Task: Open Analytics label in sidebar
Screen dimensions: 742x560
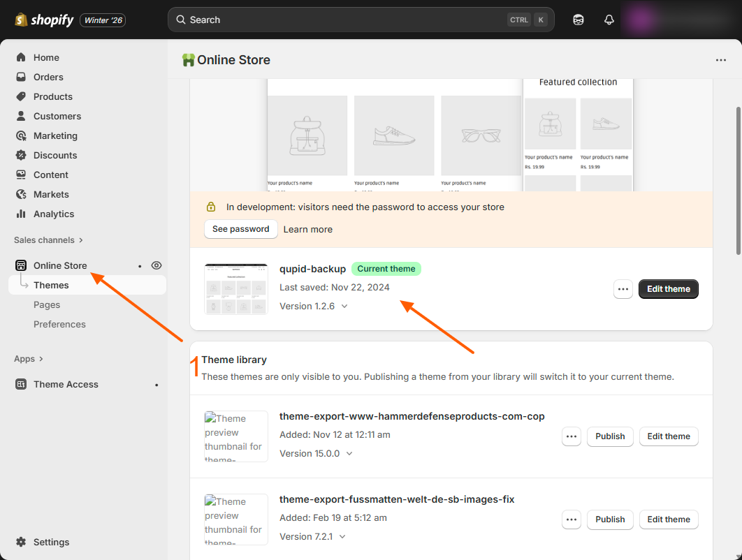Action: point(54,214)
